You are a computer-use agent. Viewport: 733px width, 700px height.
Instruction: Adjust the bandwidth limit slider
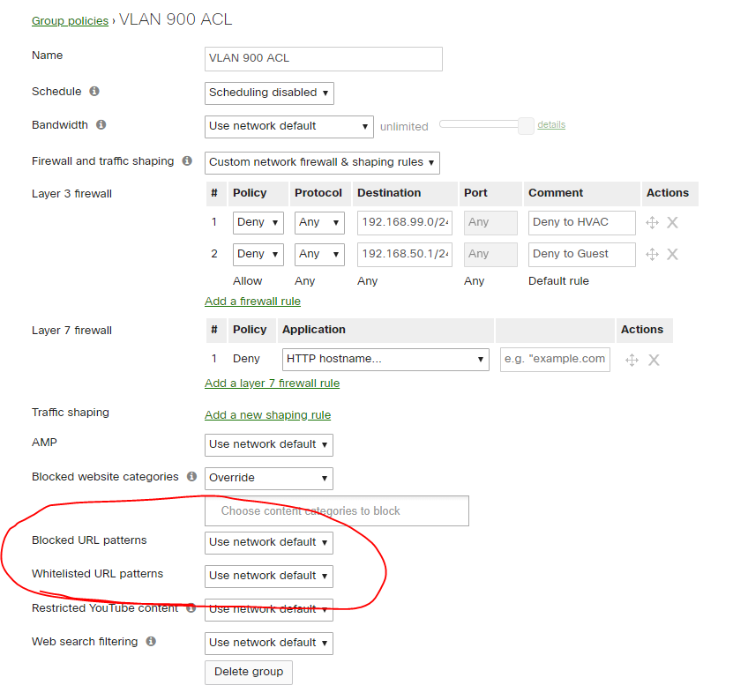coord(525,126)
